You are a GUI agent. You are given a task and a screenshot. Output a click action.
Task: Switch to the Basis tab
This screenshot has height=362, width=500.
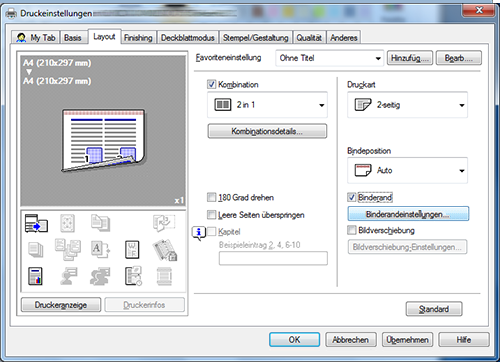(x=73, y=37)
